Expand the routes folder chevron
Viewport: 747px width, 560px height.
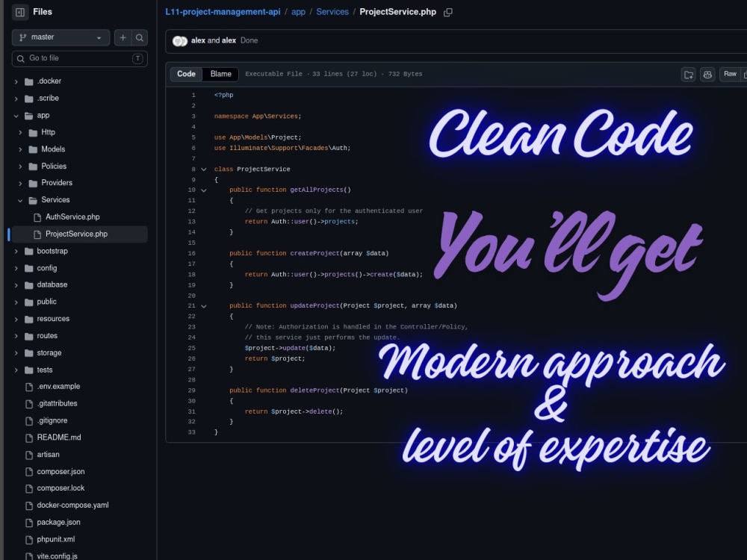16,336
